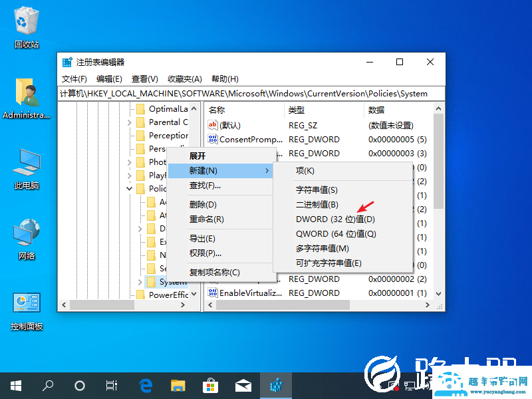This screenshot has width=532, height=399.
Task: Open Microsoft Store from taskbar
Action: tap(210, 386)
